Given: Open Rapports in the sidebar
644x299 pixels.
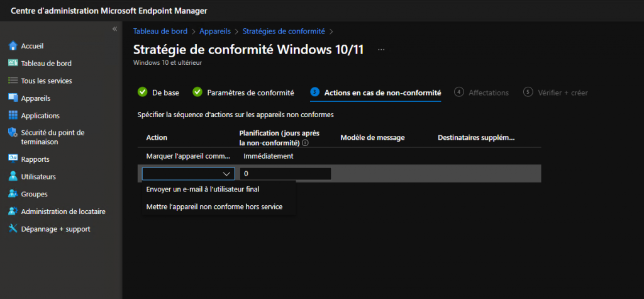Looking at the screenshot, I should [x=35, y=160].
